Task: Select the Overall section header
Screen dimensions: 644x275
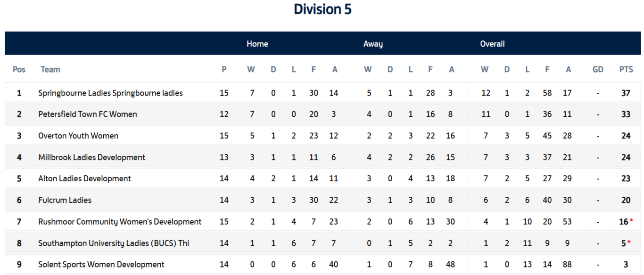Action: (x=492, y=44)
